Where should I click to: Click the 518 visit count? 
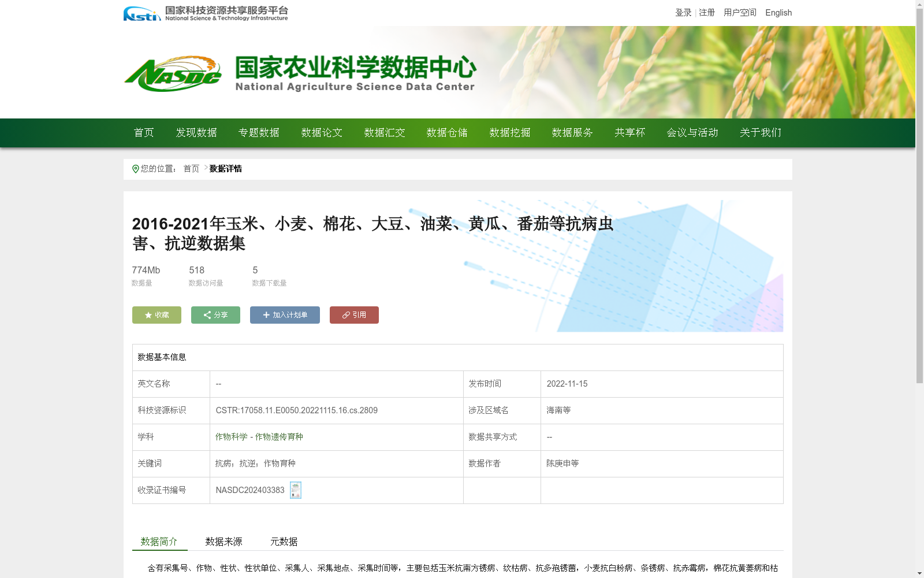197,270
